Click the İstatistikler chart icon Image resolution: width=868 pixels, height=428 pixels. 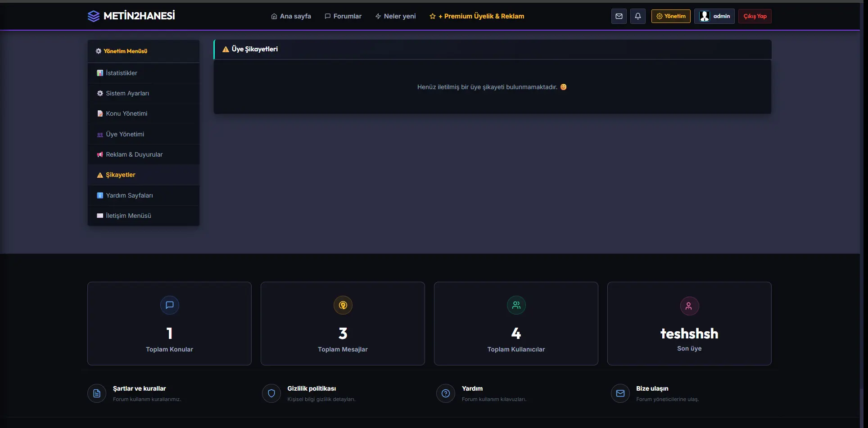click(x=100, y=73)
